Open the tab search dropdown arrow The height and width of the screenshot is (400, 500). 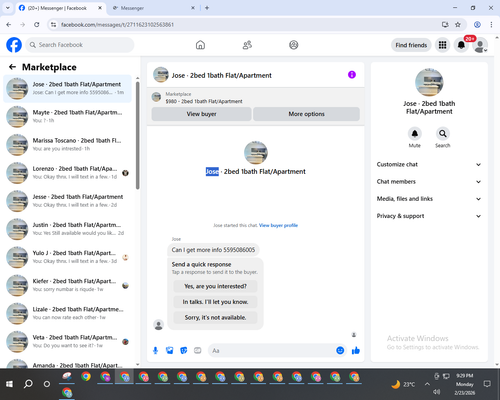tap(8, 8)
